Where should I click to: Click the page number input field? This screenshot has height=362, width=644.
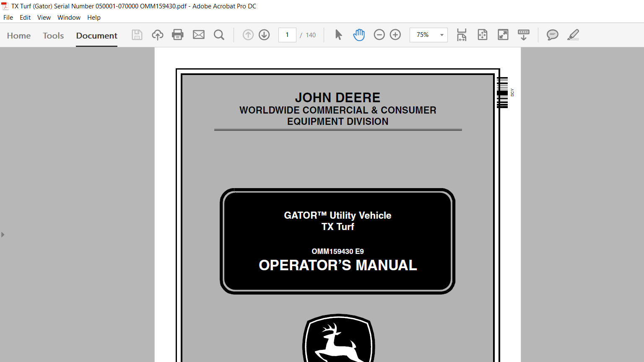(287, 35)
